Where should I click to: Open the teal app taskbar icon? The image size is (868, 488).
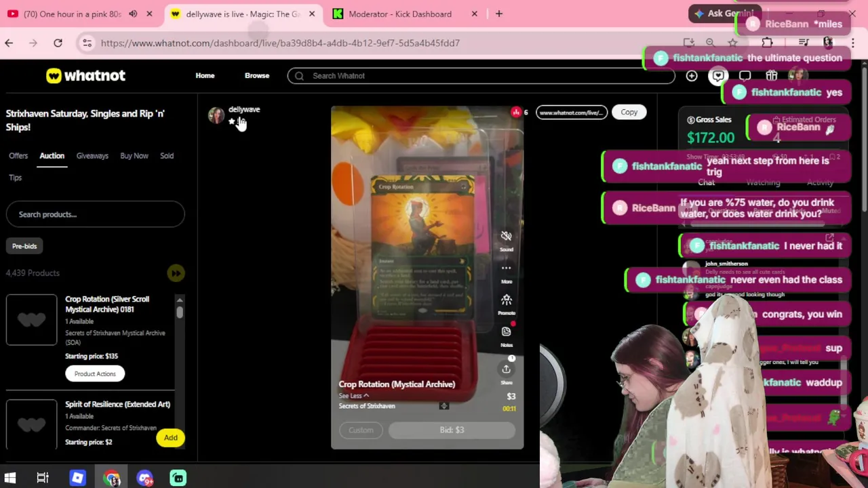178,479
